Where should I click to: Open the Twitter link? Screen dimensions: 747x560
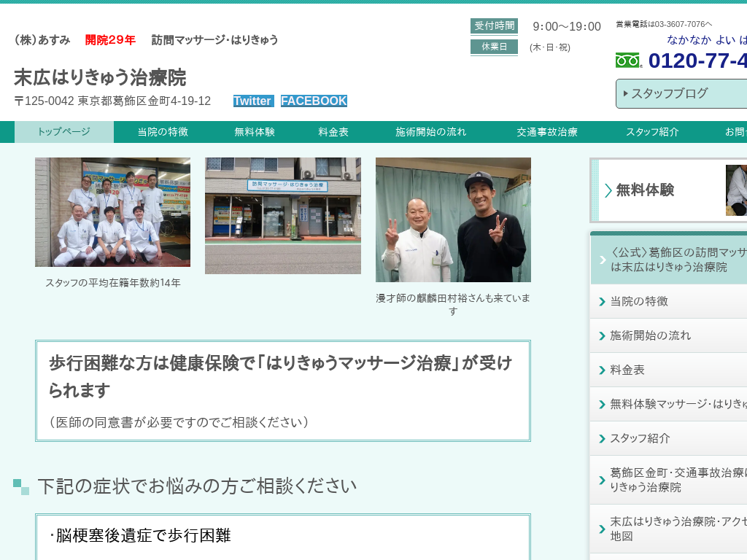(253, 101)
